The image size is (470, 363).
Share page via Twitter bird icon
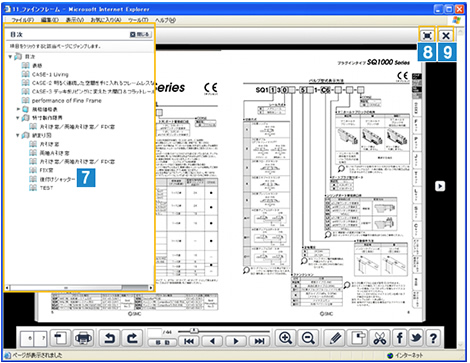click(416, 338)
